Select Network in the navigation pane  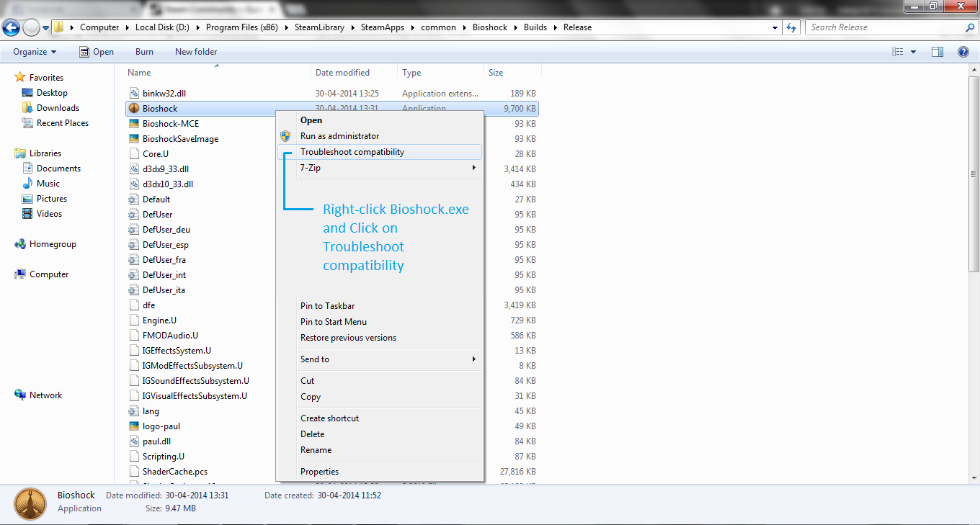(x=45, y=395)
